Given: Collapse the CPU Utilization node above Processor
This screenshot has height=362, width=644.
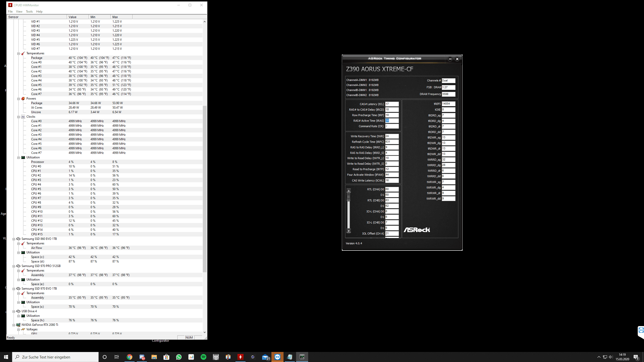Looking at the screenshot, I should tap(19, 158).
